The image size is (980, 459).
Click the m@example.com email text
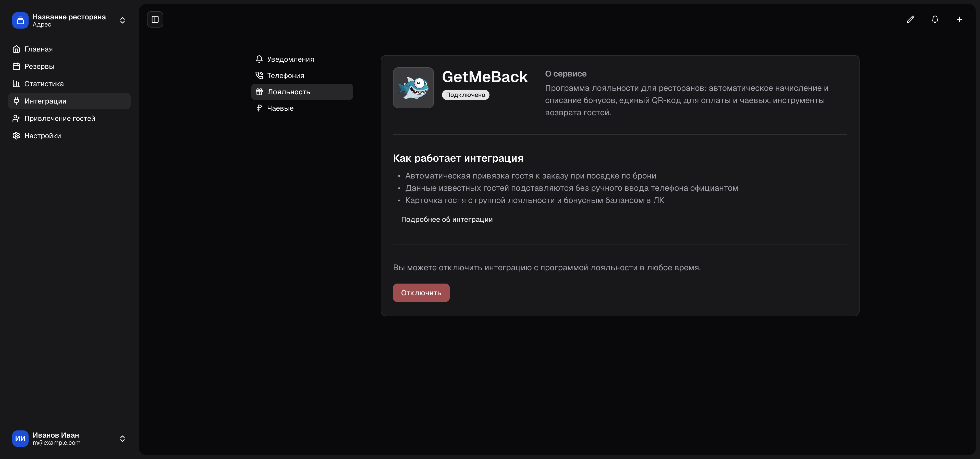[x=56, y=443]
